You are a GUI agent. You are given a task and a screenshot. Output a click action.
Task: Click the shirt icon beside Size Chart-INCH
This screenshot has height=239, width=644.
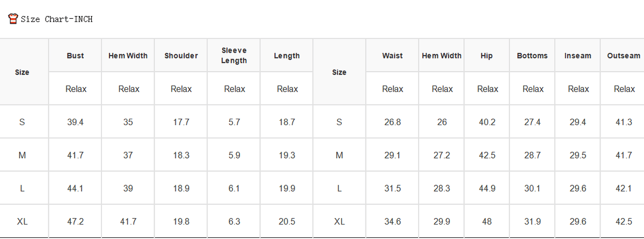coord(13,19)
